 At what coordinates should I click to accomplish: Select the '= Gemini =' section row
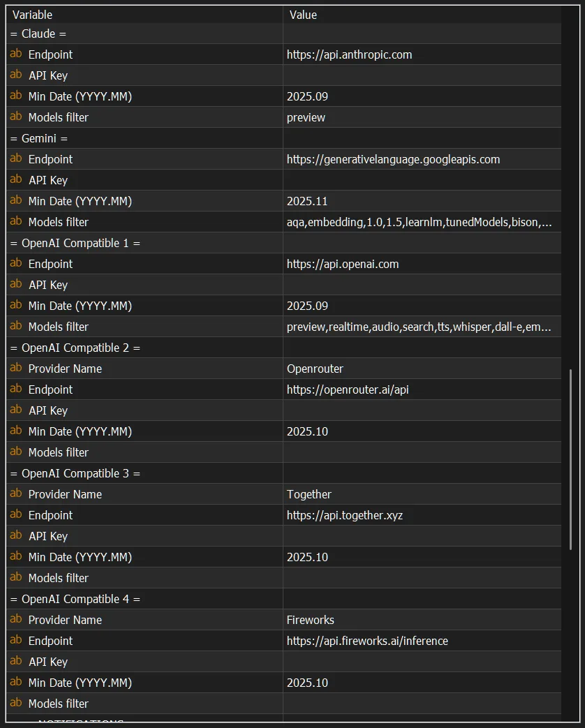(283, 138)
